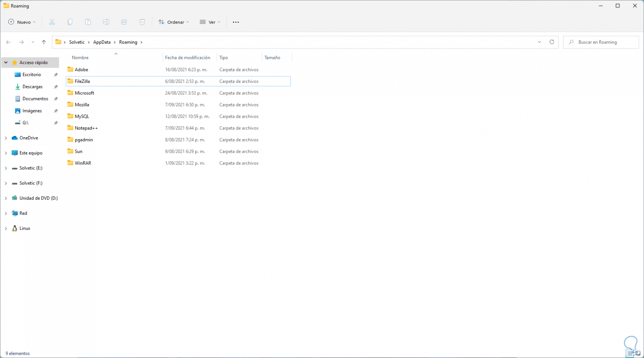Click the Buscar en Roaming search field

[x=601, y=42]
